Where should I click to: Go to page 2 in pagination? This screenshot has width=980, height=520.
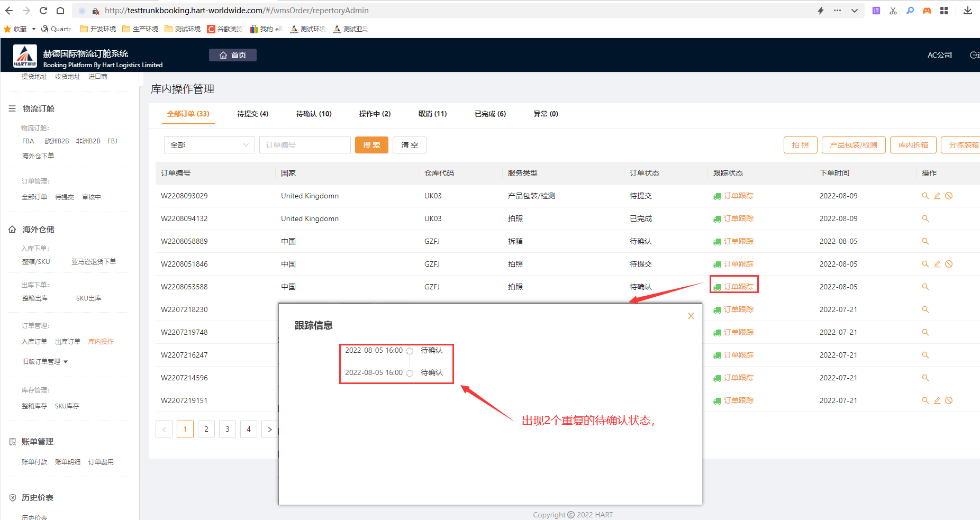pos(206,429)
